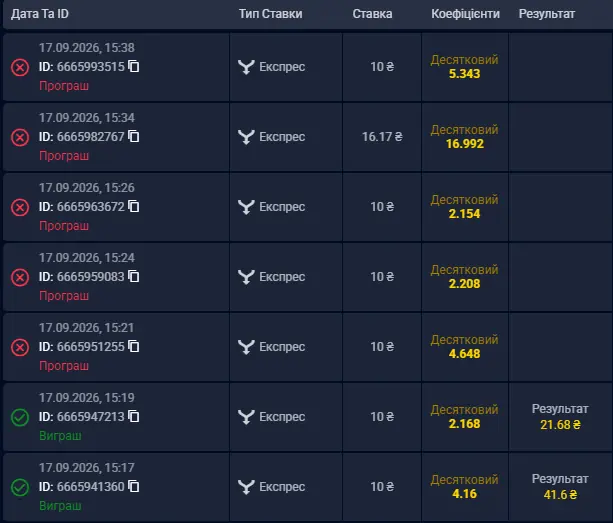
Task: Copy bet ID 6665947213
Action: tap(134, 416)
